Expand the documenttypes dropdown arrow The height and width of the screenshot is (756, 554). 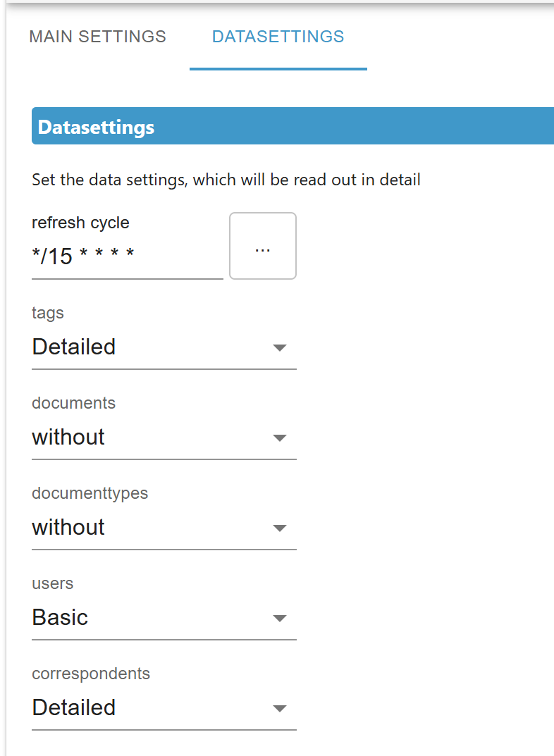280,528
